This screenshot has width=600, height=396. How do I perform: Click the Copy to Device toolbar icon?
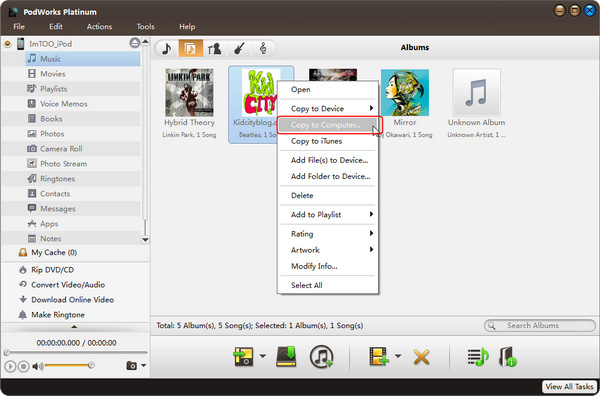244,357
